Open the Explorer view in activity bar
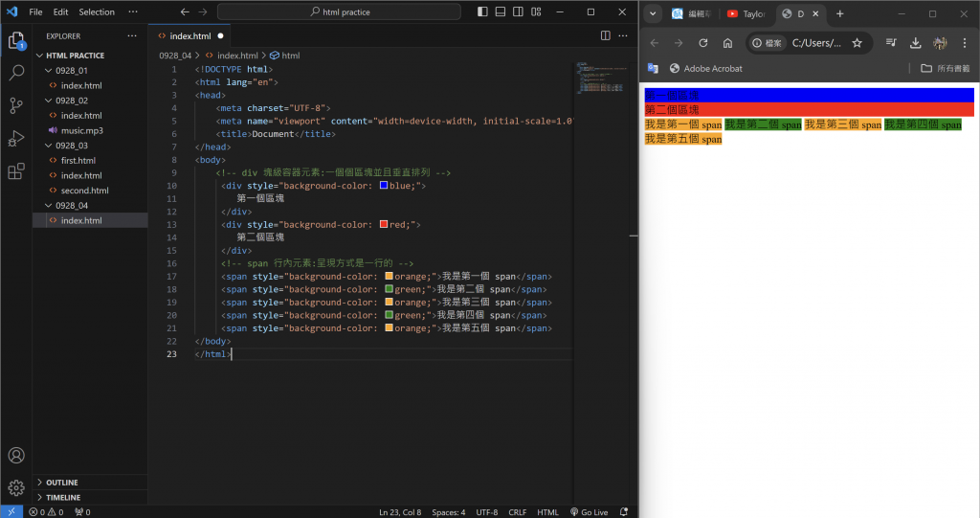This screenshot has width=980, height=518. (x=16, y=40)
